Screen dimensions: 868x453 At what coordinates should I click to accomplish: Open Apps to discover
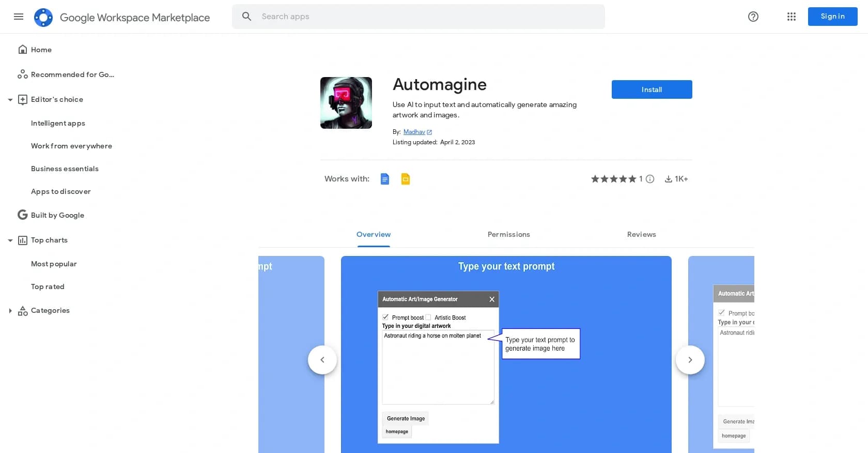pyautogui.click(x=60, y=191)
